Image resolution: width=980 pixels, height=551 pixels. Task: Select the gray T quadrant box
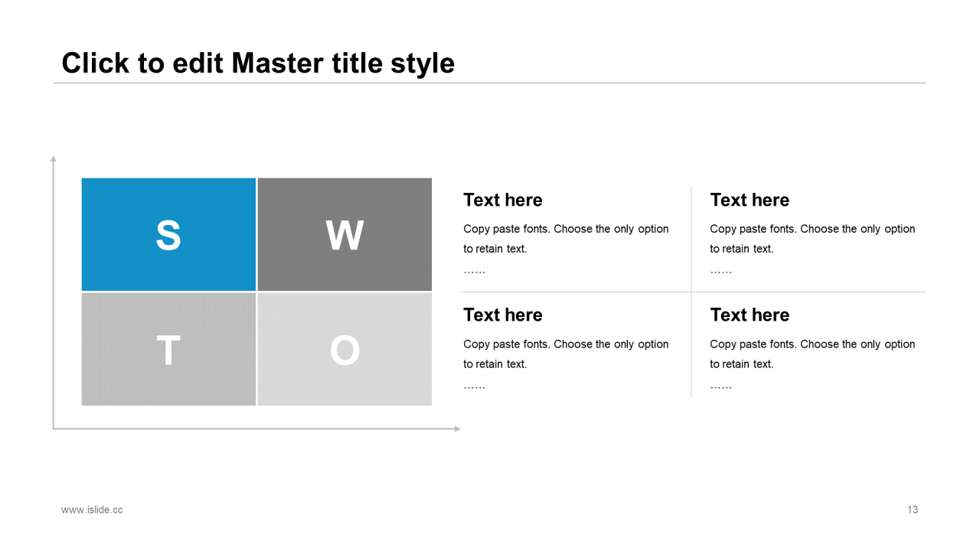168,349
